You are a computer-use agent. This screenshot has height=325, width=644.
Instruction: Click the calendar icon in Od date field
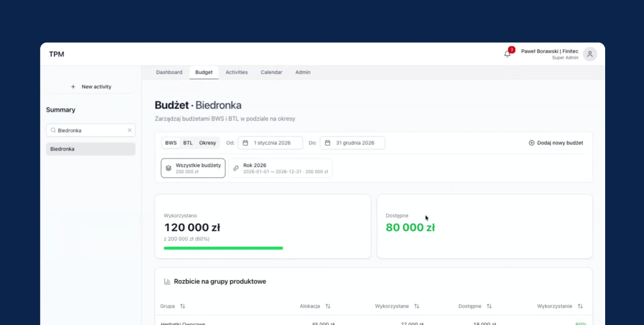click(245, 143)
